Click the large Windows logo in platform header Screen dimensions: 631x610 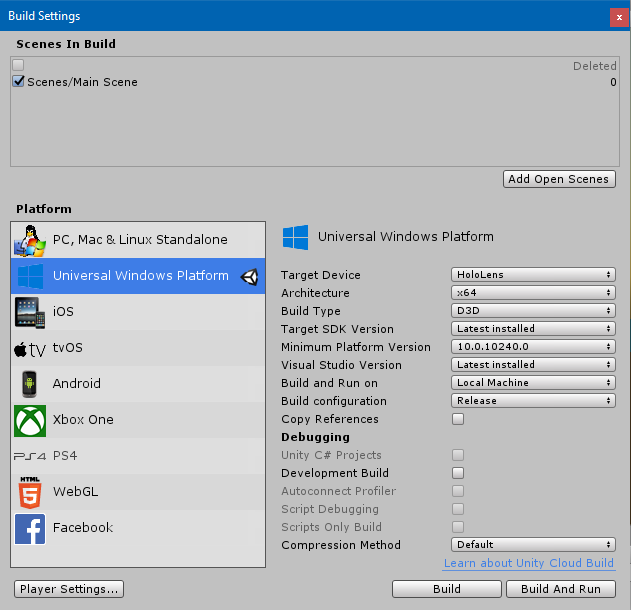tap(295, 237)
